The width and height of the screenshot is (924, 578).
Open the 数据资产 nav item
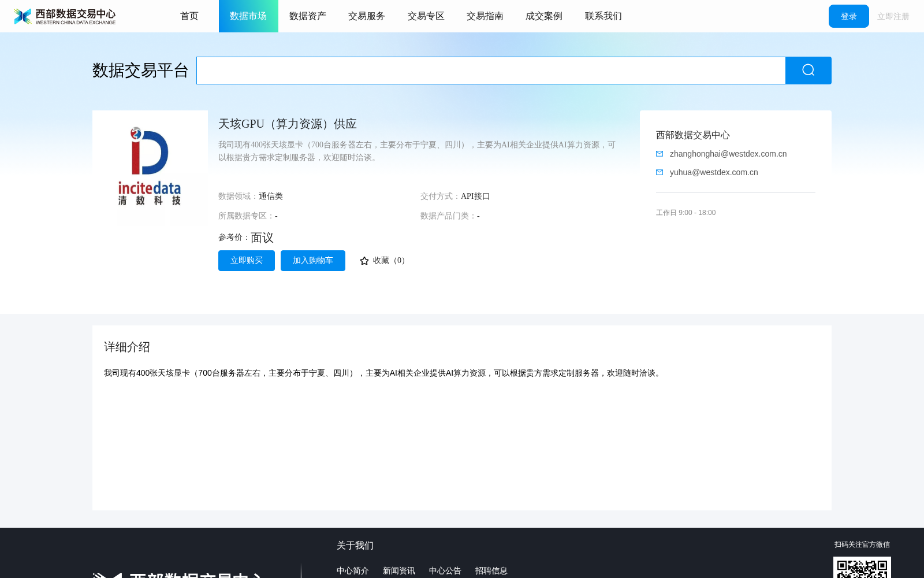coord(308,16)
